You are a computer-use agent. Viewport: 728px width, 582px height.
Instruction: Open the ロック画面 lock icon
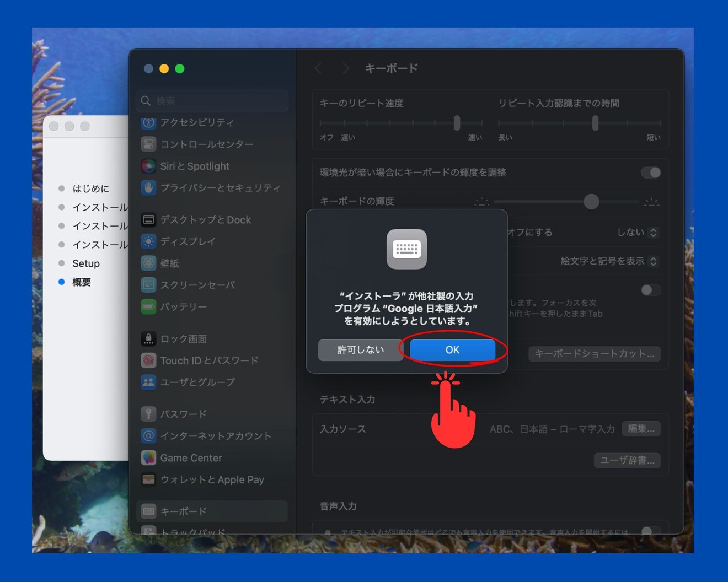[x=148, y=338]
